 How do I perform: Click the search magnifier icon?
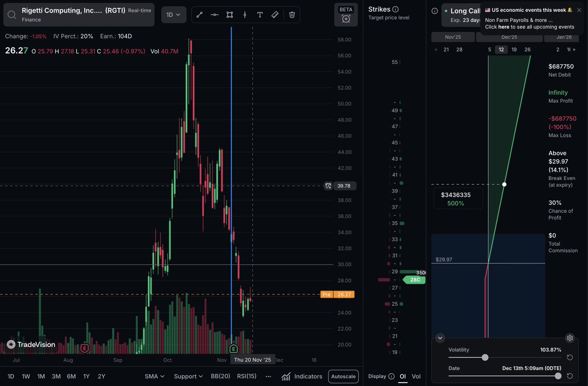pos(12,14)
